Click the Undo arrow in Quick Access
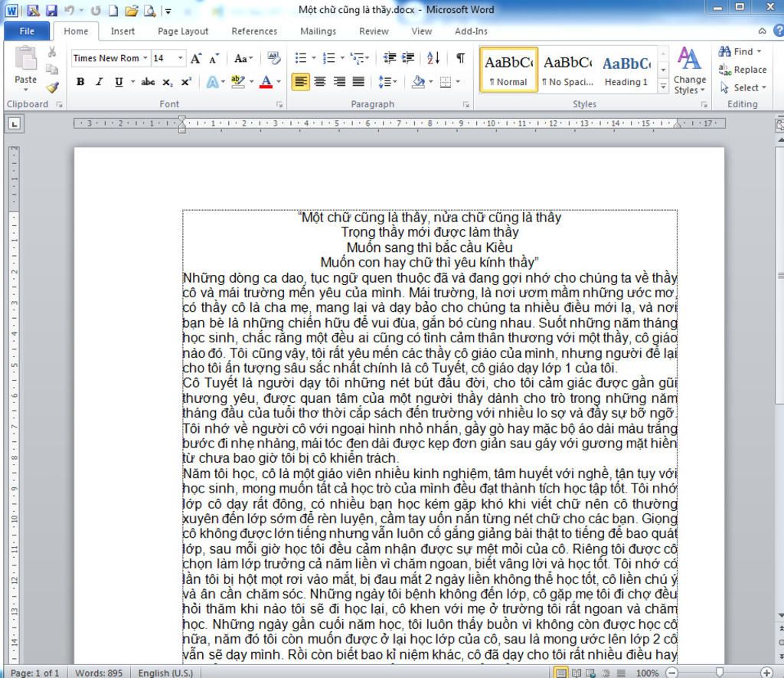The width and height of the screenshot is (784, 678). click(69, 10)
